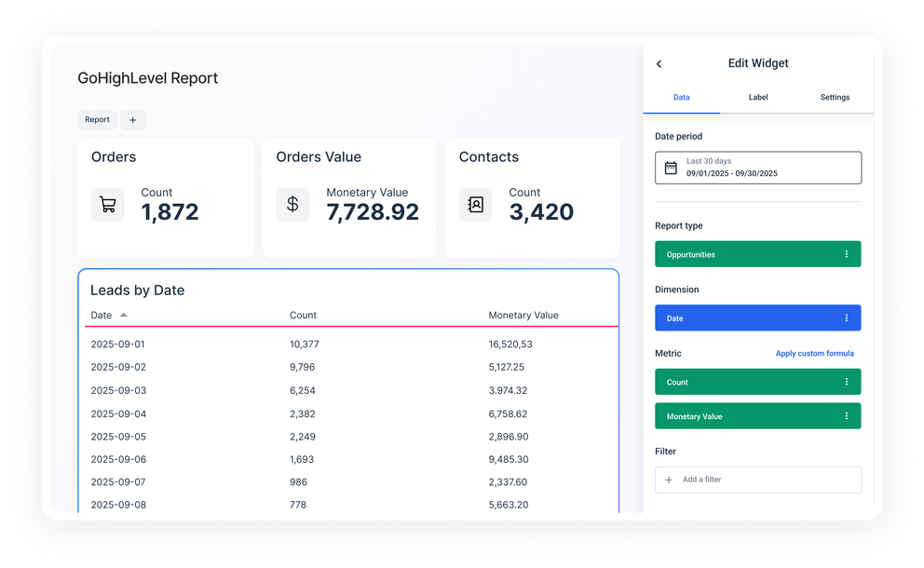Image resolution: width=924 pixels, height=568 pixels.
Task: Open the kebab menu on Monetary Value metric
Action: click(x=849, y=415)
